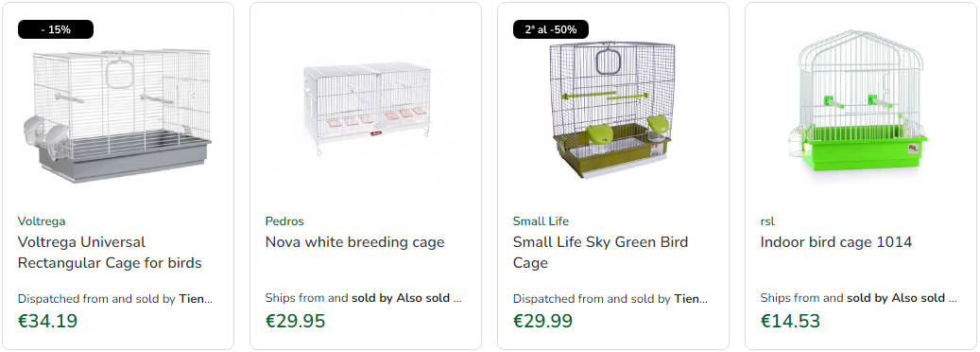
Task: Select Voltrega Universal Rectangular Cage for birds title
Action: click(110, 253)
